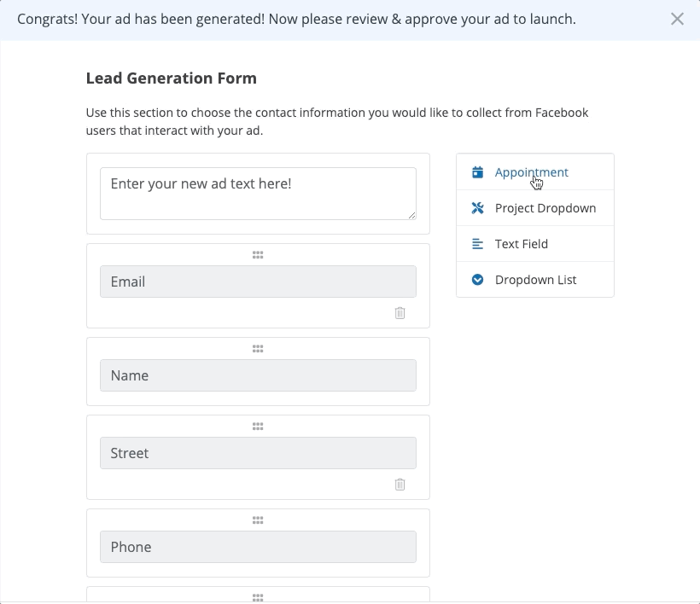Select the Phone form field

[258, 547]
